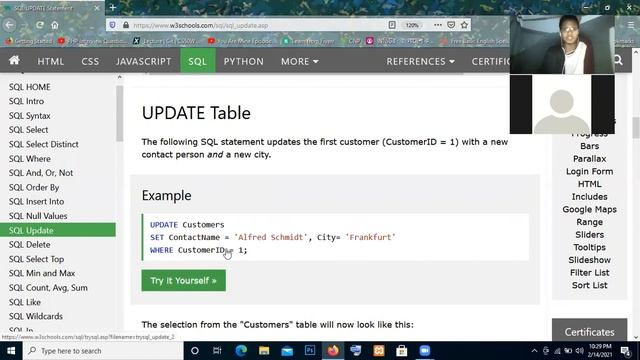Open SQL Delete lesson
The image size is (640, 360).
(30, 244)
